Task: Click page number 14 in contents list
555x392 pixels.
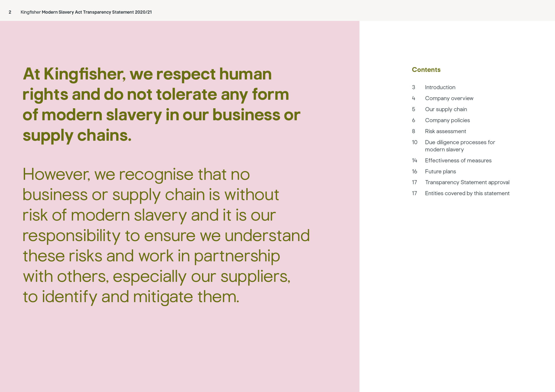Action: 415,160
